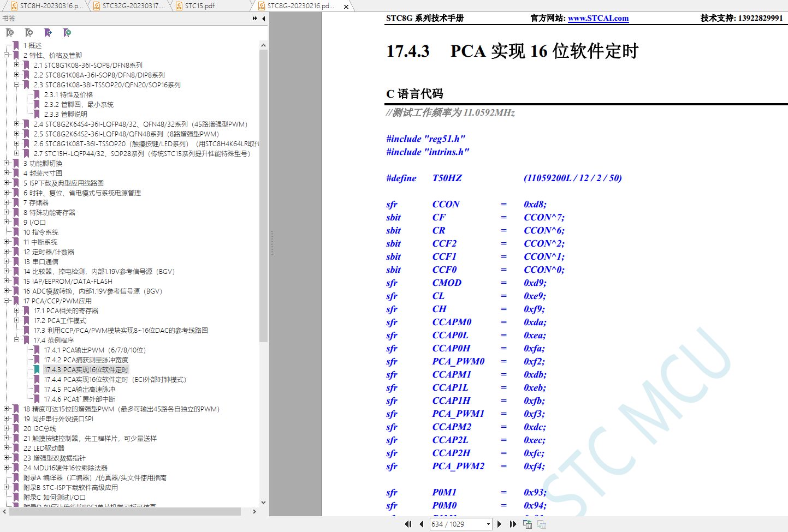788x532 pixels.
Task: Open the bookmark options dropdown icon (green arrow)
Action: coord(67,33)
